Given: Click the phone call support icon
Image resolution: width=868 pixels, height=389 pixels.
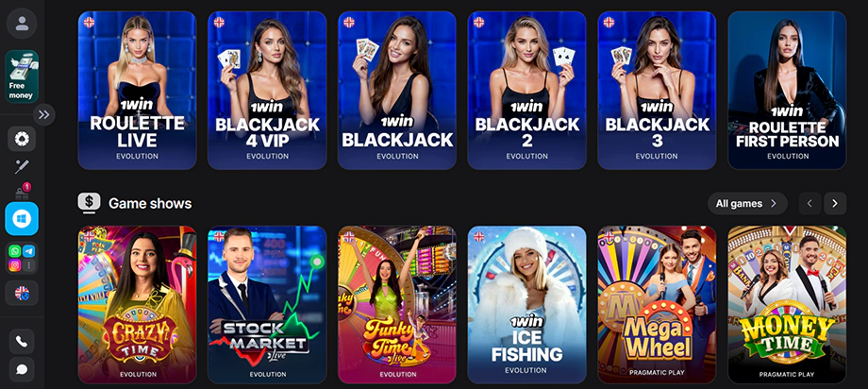Looking at the screenshot, I should pos(22,342).
